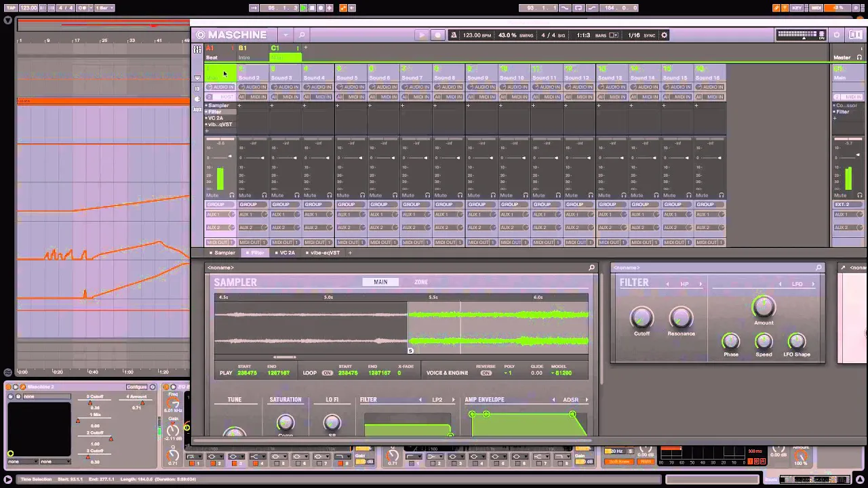Screen dimensions: 868x488
Task: Toggle the mixer view icon at left
Action: [197, 49]
